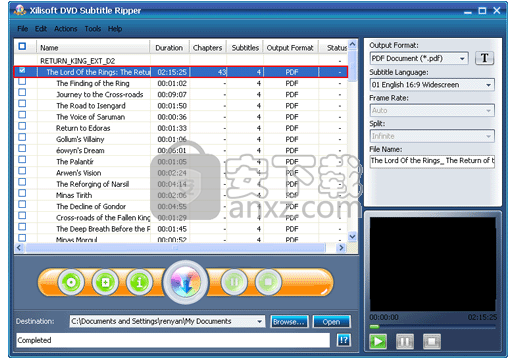The width and height of the screenshot is (517, 364).
Task: Check Arwen's Vision chapter
Action: [22, 171]
